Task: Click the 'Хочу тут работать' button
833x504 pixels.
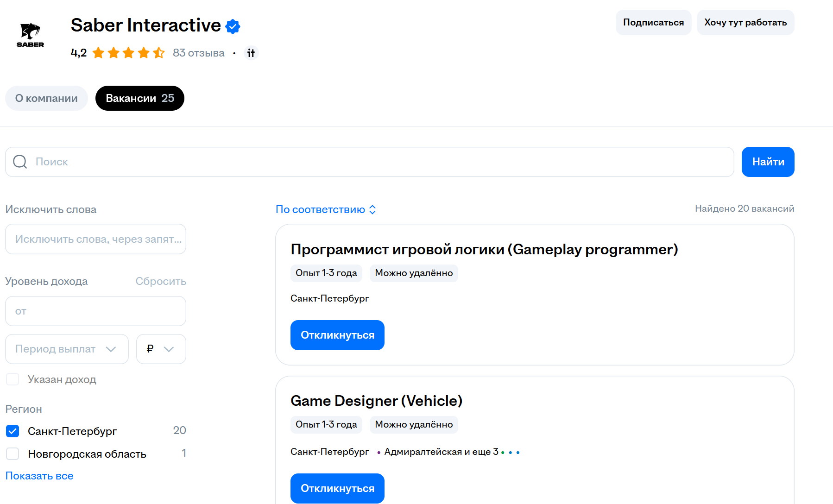Action: coord(745,22)
